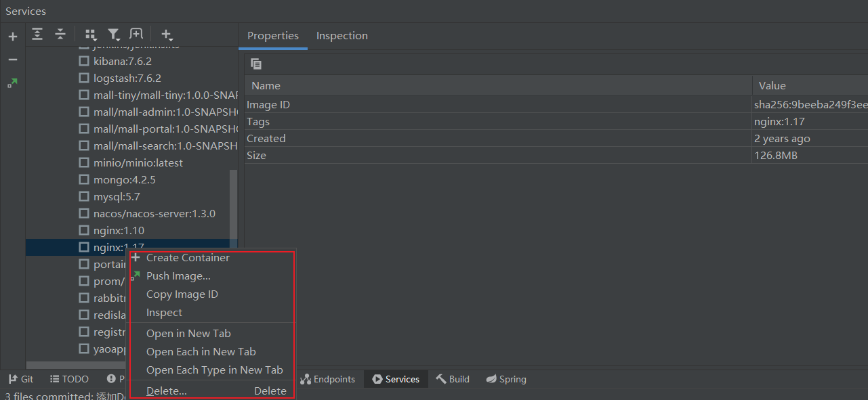Open the TODO tool window
The height and width of the screenshot is (400, 868).
tap(69, 379)
